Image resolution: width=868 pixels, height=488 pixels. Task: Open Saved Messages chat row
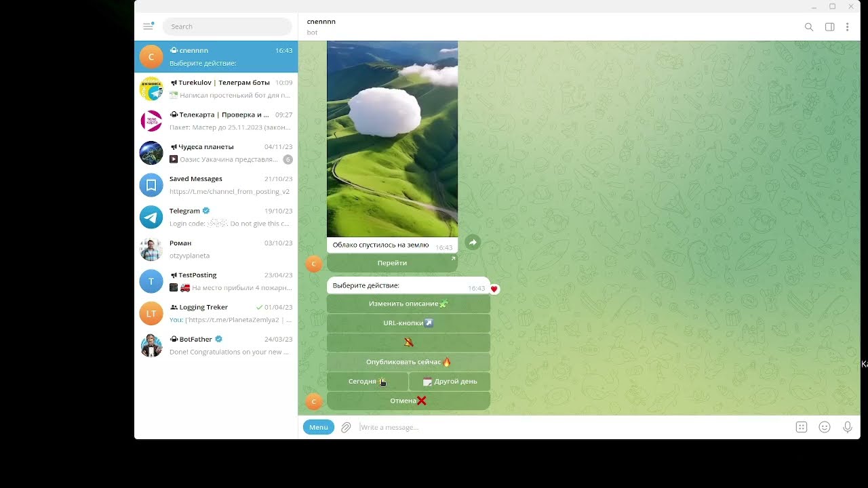216,185
